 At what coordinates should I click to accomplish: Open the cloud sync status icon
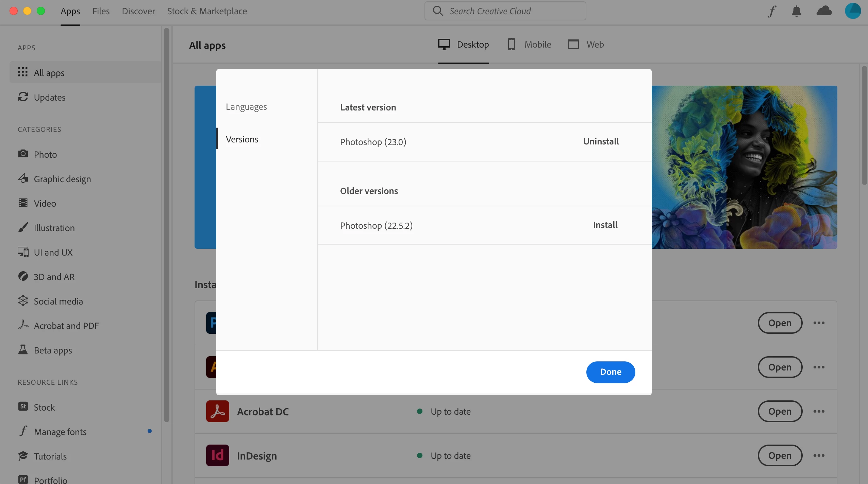pyautogui.click(x=824, y=11)
